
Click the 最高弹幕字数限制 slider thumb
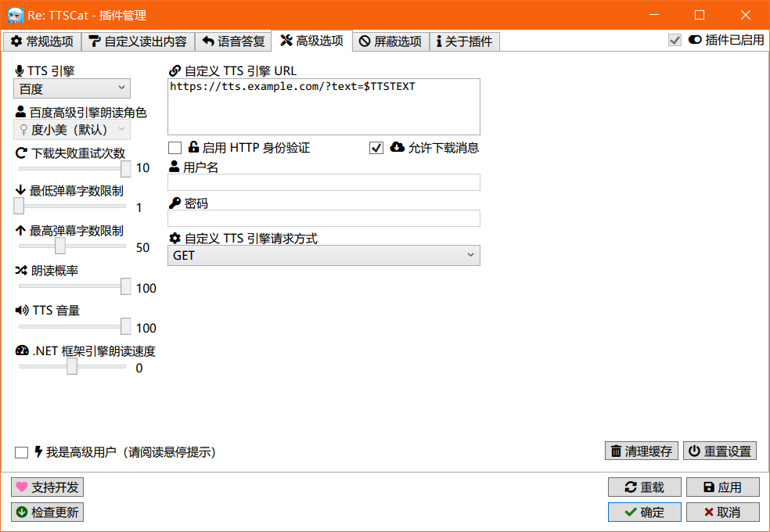click(x=60, y=246)
